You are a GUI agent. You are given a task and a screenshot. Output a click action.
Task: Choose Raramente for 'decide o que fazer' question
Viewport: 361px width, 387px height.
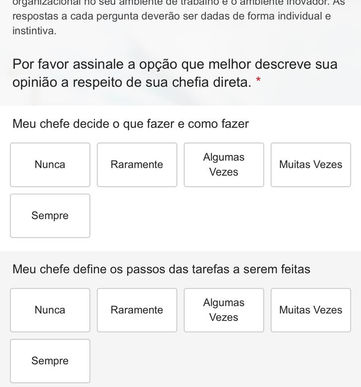click(137, 165)
